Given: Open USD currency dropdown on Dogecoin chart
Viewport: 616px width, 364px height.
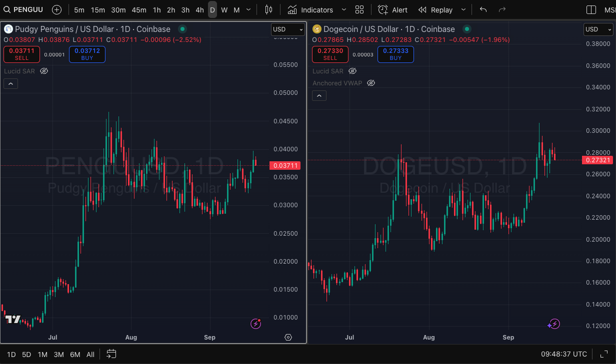Looking at the screenshot, I should (598, 29).
